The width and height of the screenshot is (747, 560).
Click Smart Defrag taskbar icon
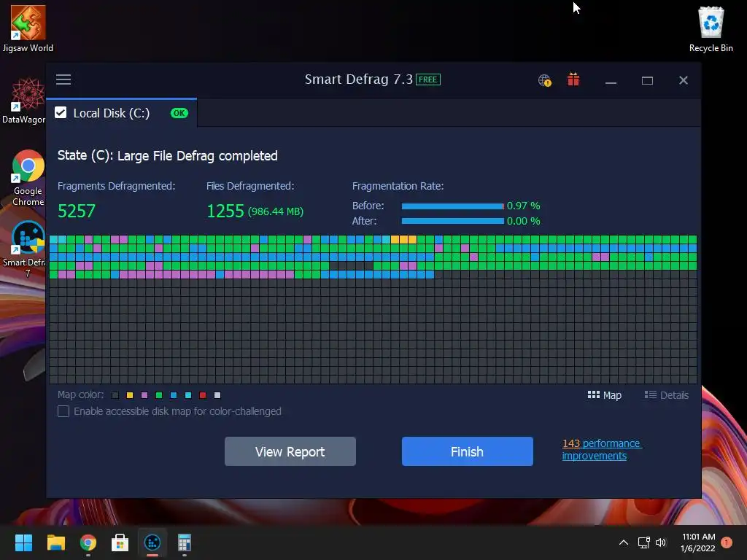152,542
